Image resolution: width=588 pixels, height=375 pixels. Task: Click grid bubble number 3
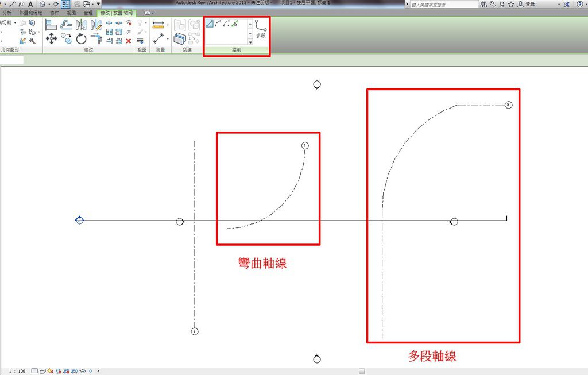click(x=508, y=105)
